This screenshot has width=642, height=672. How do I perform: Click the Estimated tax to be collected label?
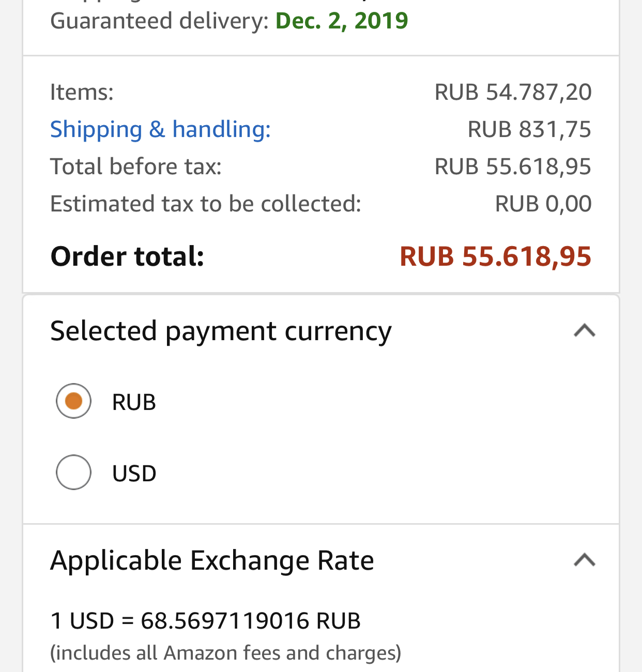coord(205,204)
